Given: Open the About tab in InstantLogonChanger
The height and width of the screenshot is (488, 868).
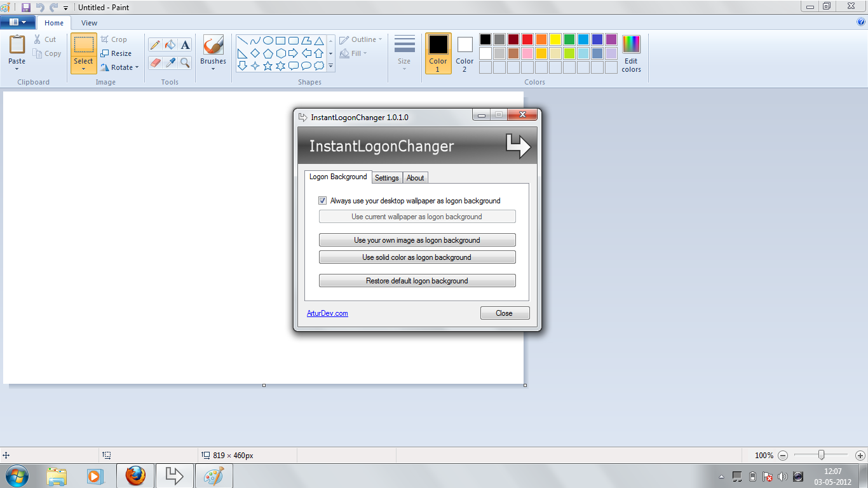Looking at the screenshot, I should 416,178.
